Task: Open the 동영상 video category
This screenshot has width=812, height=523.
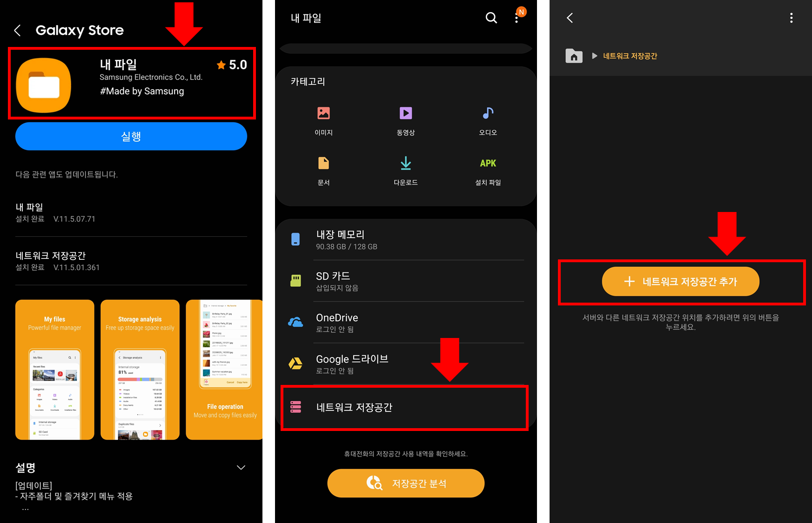Action: click(406, 121)
